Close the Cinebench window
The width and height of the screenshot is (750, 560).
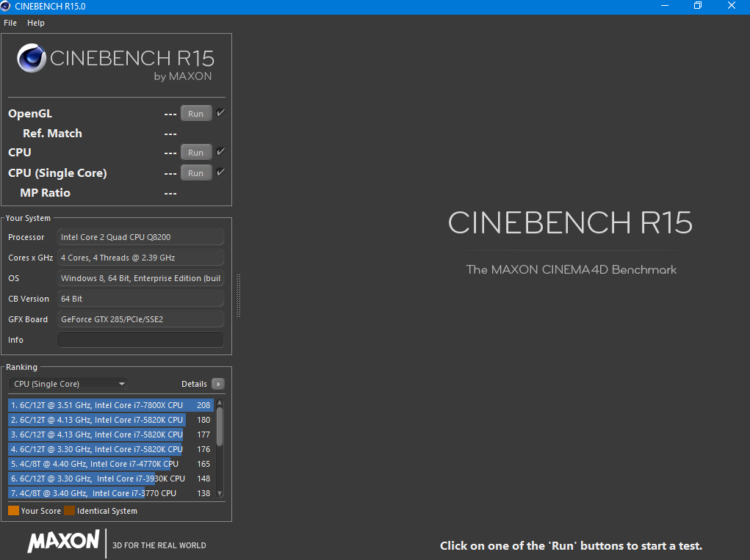click(x=732, y=6)
